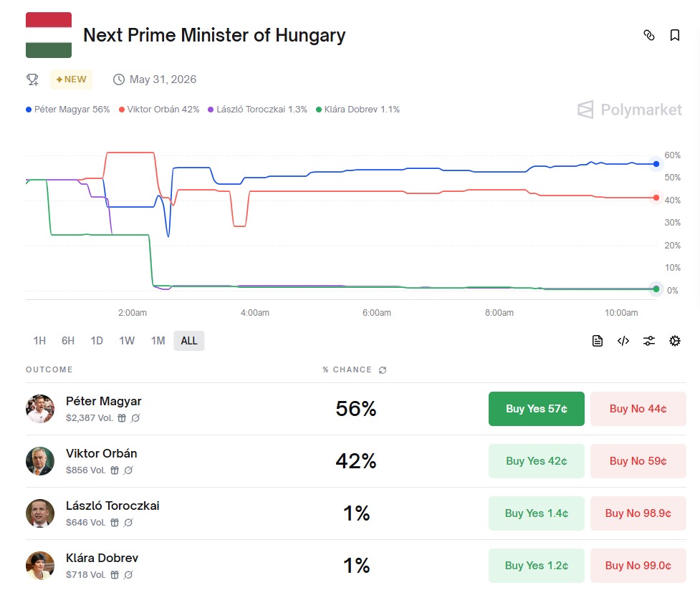
Task: Buy No 59¢ for Viktor Orbán
Action: pos(638,461)
